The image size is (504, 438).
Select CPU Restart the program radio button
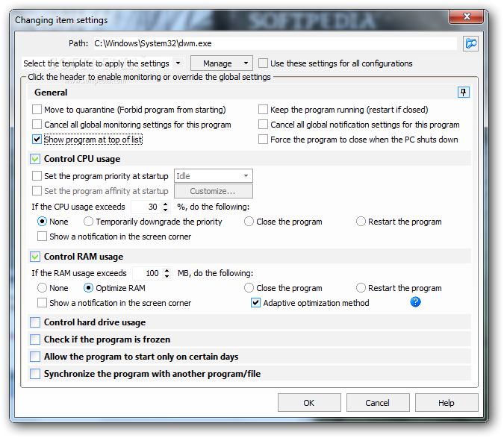361,222
